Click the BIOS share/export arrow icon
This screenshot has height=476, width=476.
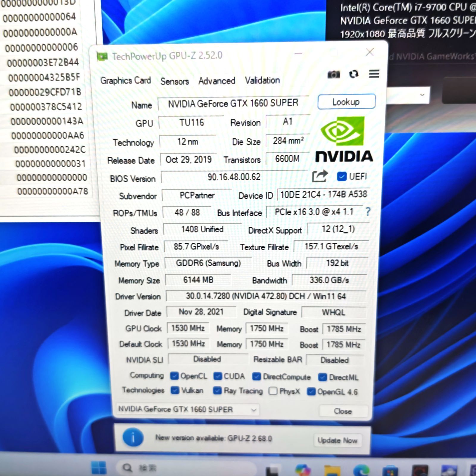tap(320, 176)
